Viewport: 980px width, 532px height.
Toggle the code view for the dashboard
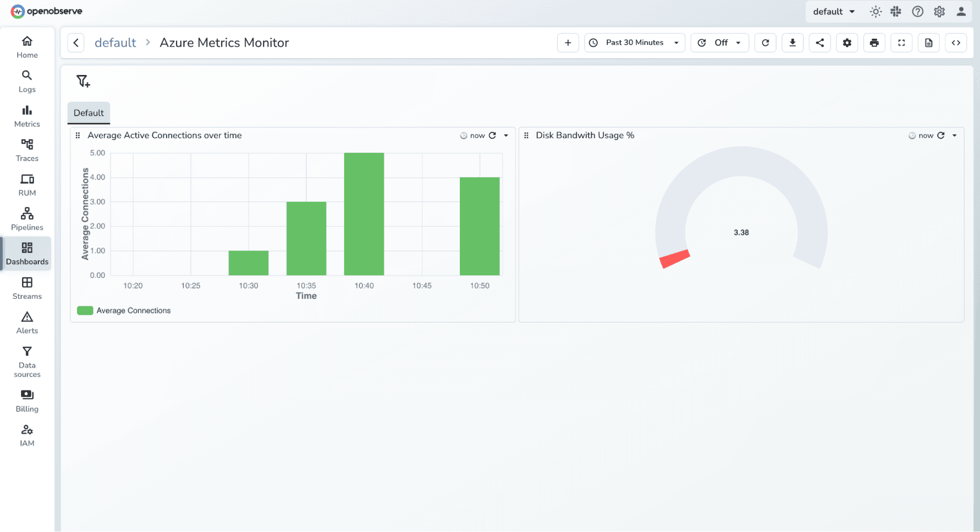(x=955, y=43)
